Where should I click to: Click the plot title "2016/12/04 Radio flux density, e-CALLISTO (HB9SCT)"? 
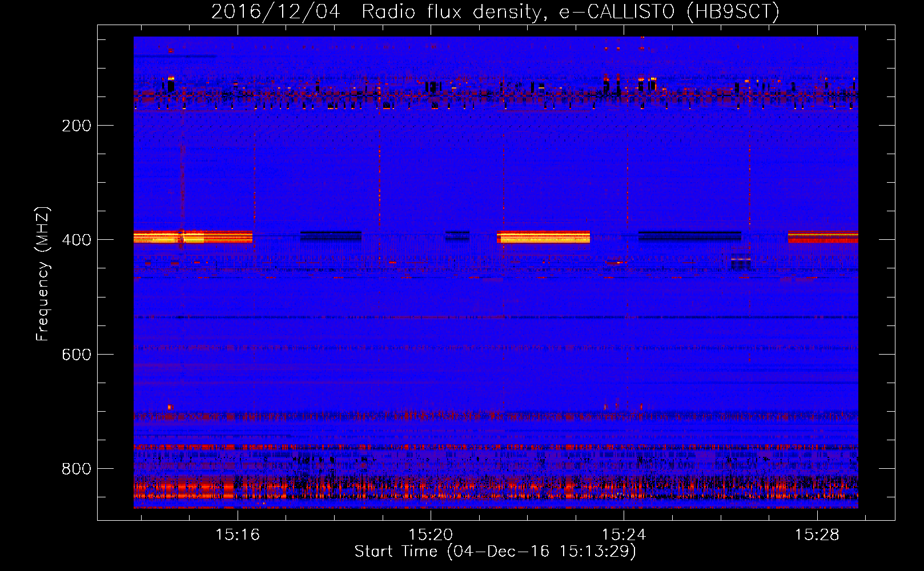[x=495, y=11]
